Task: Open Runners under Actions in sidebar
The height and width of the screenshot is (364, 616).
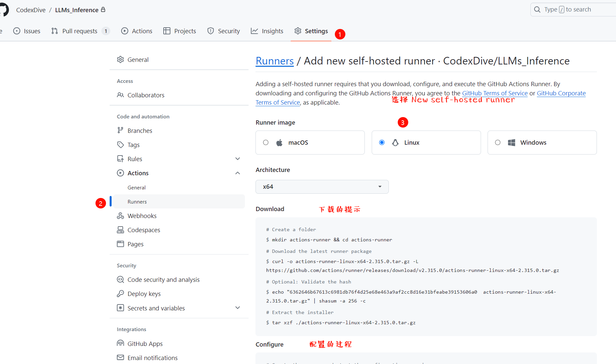Action: point(179,202)
